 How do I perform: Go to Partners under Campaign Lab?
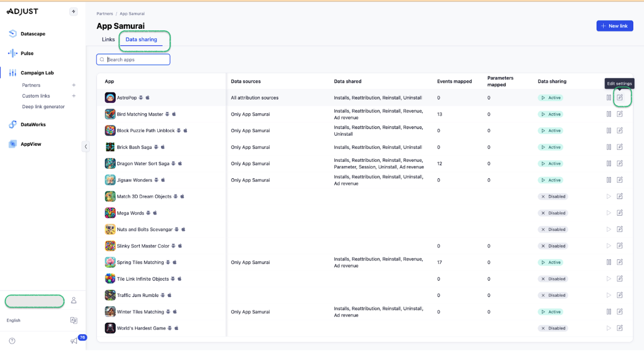[31, 85]
